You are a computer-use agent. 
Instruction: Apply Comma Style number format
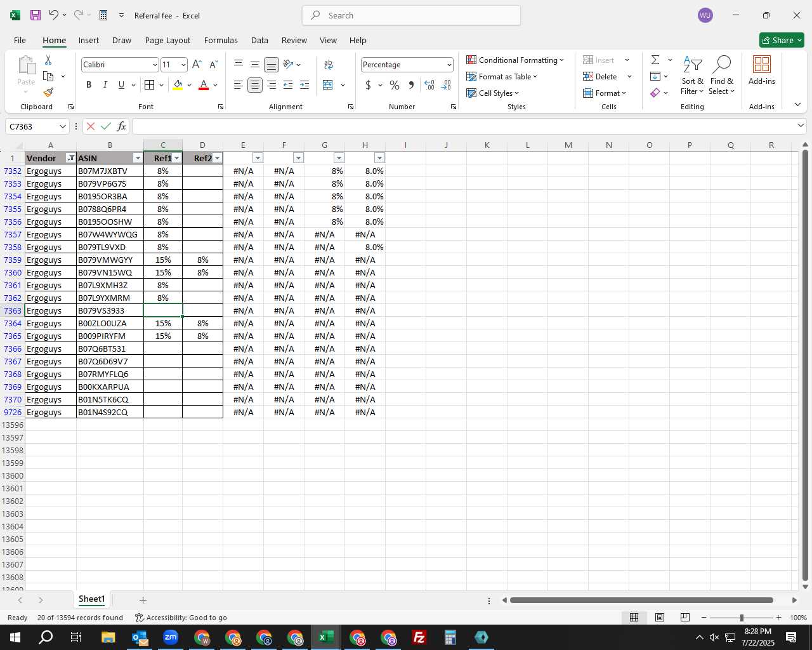click(x=411, y=85)
